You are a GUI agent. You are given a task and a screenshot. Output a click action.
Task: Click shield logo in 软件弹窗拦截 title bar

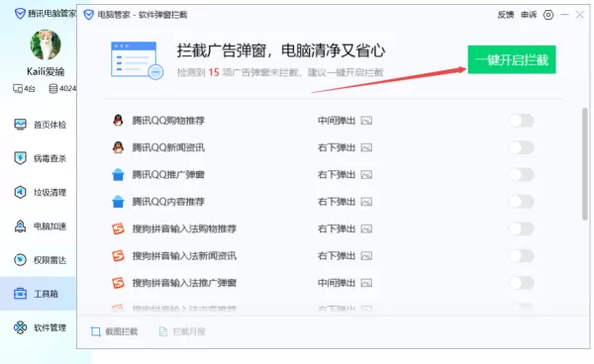tap(89, 15)
